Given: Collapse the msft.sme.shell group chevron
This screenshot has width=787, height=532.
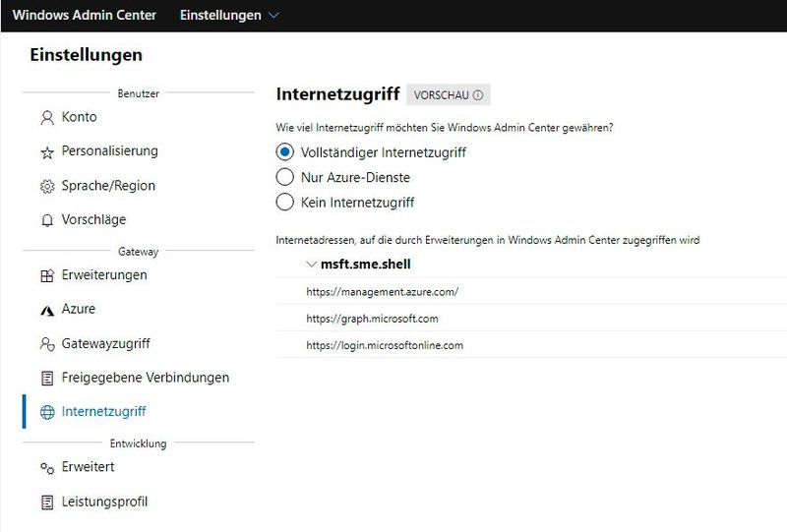Looking at the screenshot, I should click(311, 265).
